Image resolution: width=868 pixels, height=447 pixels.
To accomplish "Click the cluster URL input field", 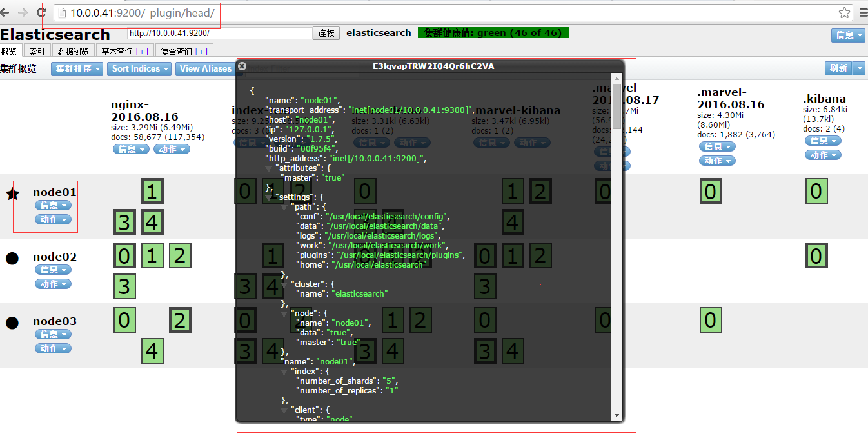I will pyautogui.click(x=219, y=33).
